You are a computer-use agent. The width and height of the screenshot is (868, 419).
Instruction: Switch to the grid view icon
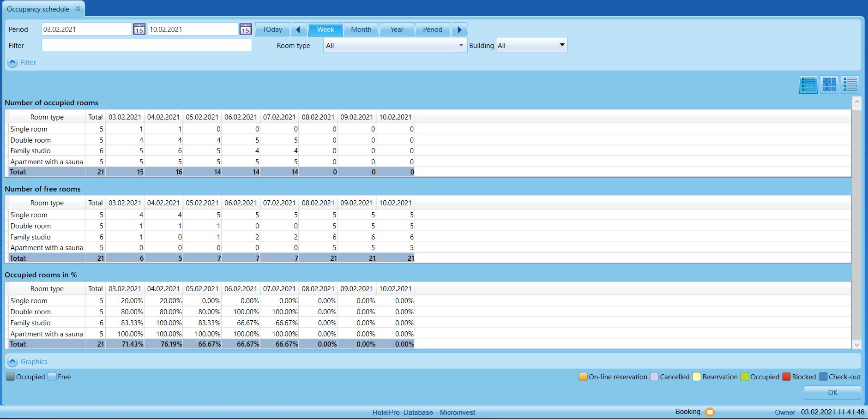tap(829, 84)
